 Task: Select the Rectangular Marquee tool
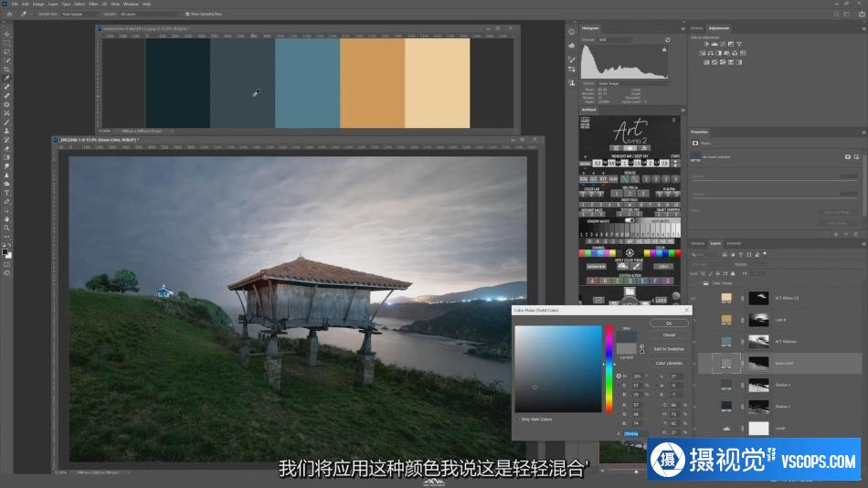tap(6, 43)
